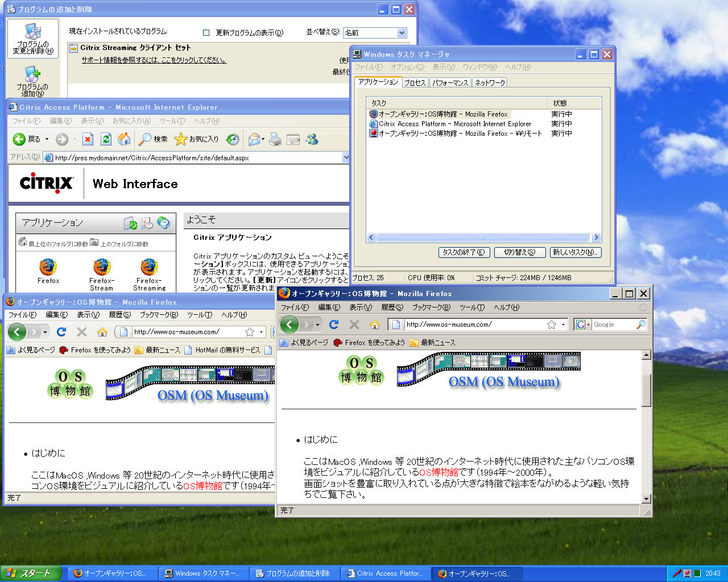Click the Google search field in Firefox

(x=613, y=325)
